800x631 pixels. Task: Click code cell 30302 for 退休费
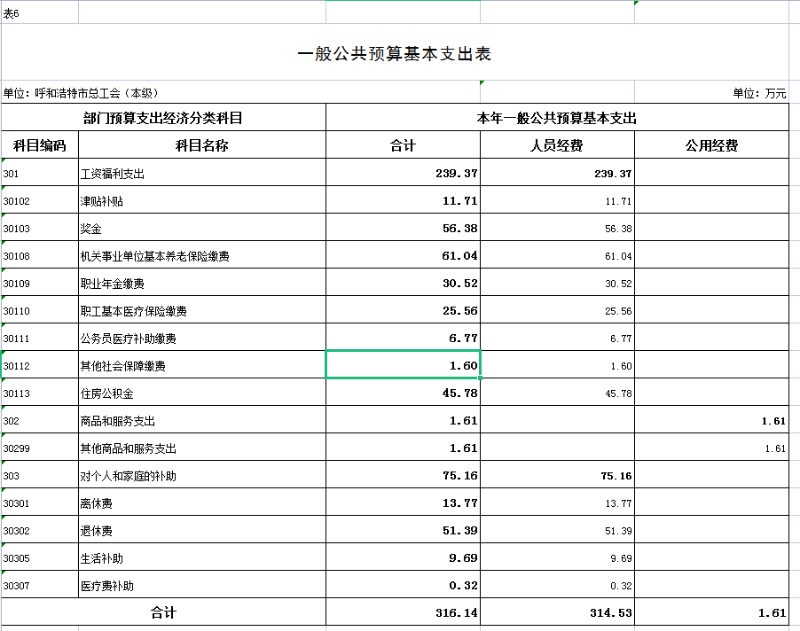tap(39, 531)
